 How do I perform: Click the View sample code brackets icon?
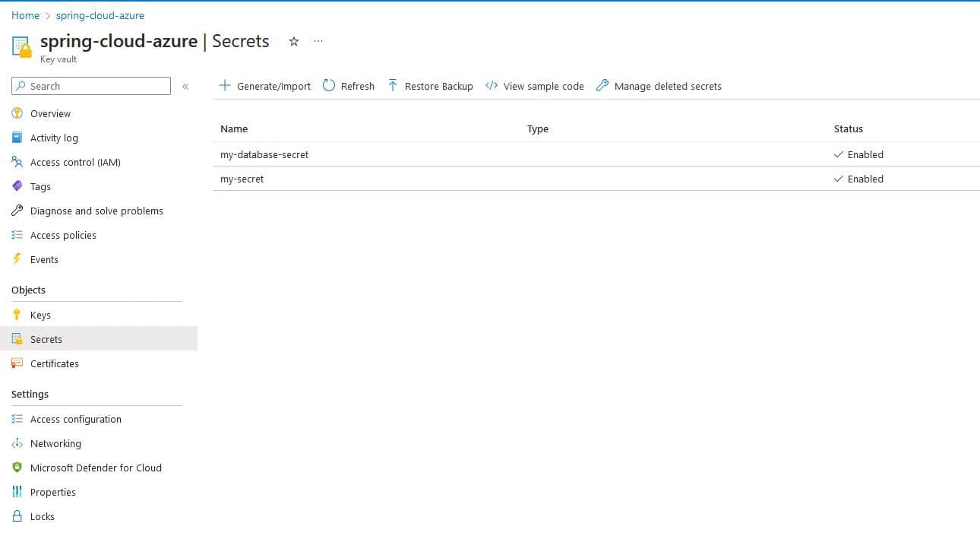click(492, 86)
